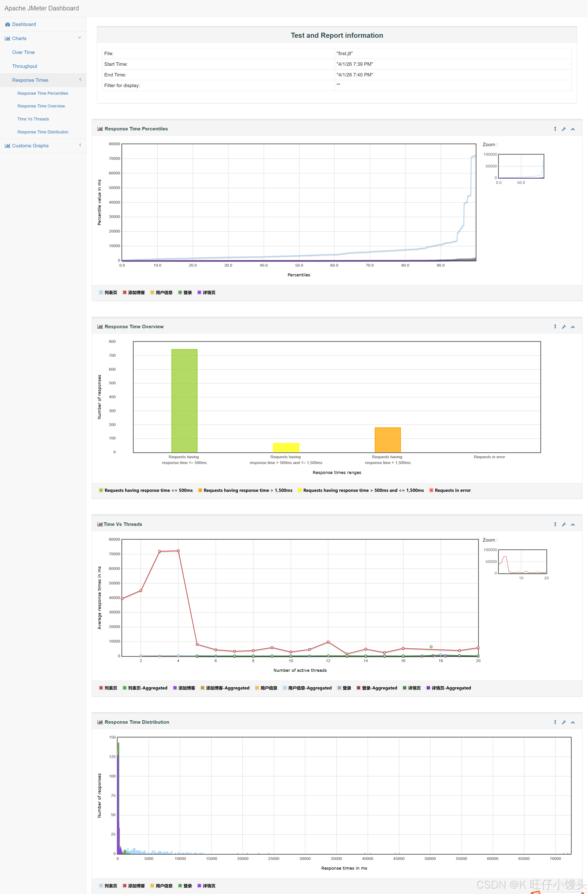Click the up-down arrow icon on Response Time Overview panel
The image size is (588, 894).
pos(555,326)
